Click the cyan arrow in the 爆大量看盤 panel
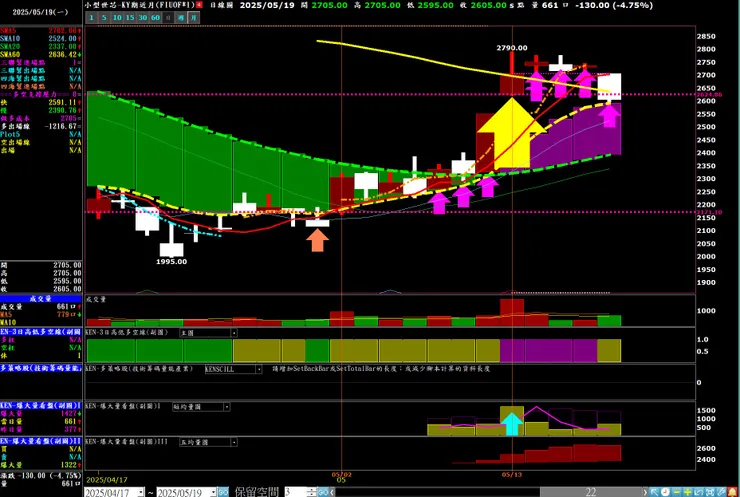740x497 pixels. coord(512,424)
